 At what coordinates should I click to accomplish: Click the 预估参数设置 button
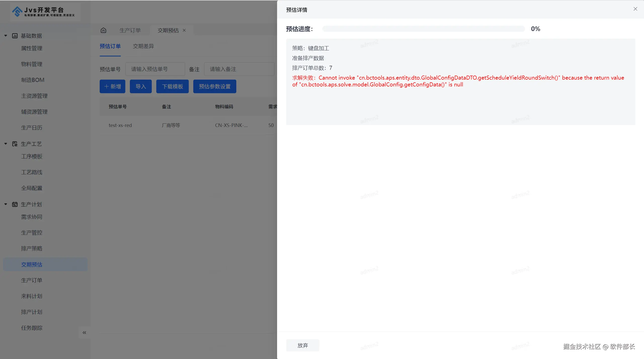(214, 86)
